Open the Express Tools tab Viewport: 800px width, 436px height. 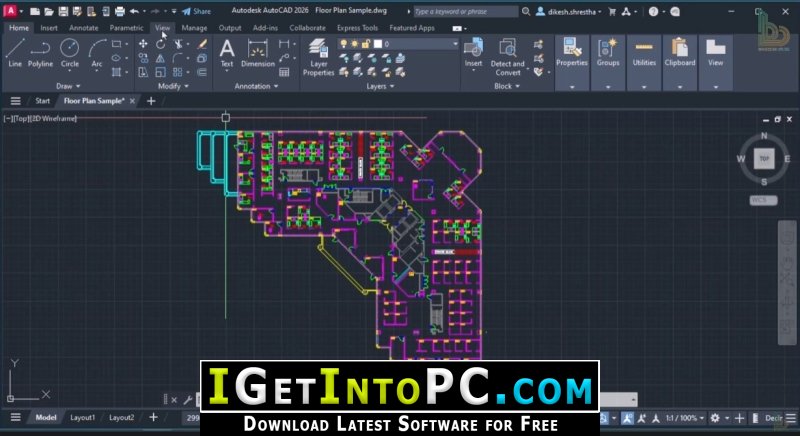(357, 28)
